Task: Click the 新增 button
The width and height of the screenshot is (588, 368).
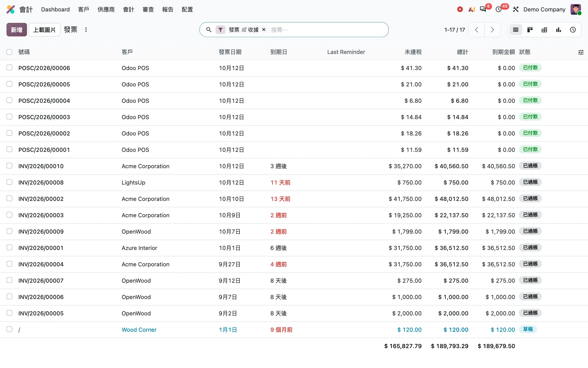Action: click(x=17, y=30)
